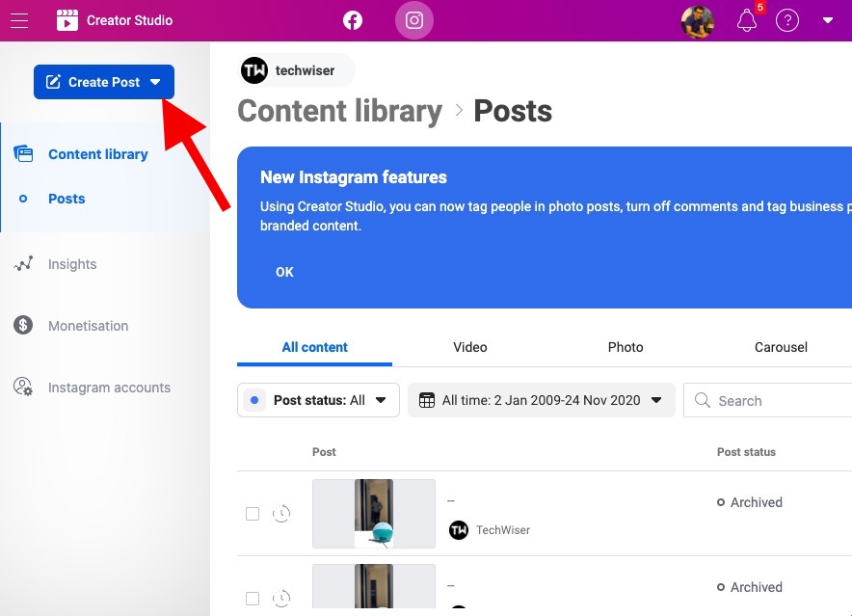The width and height of the screenshot is (852, 616).
Task: Click the second row's Archived status
Action: [750, 587]
